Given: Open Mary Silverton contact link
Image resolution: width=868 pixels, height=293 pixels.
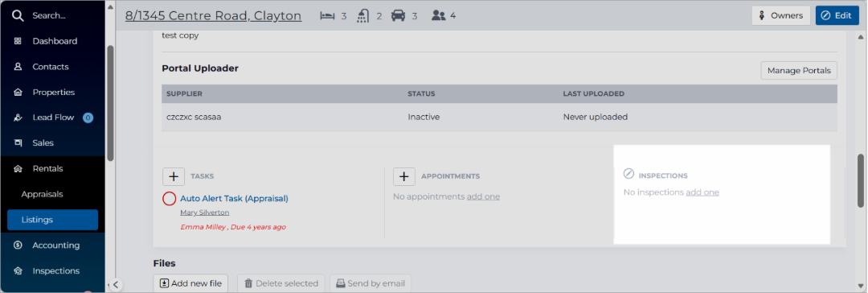Looking at the screenshot, I should 205,213.
